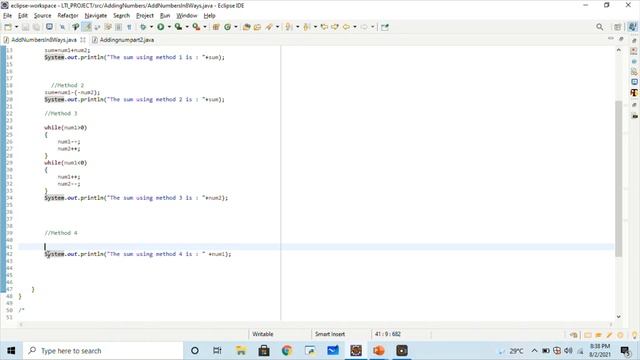The image size is (640, 360).
Task: Toggle Block Selection Mode icon
Action: click(118, 27)
